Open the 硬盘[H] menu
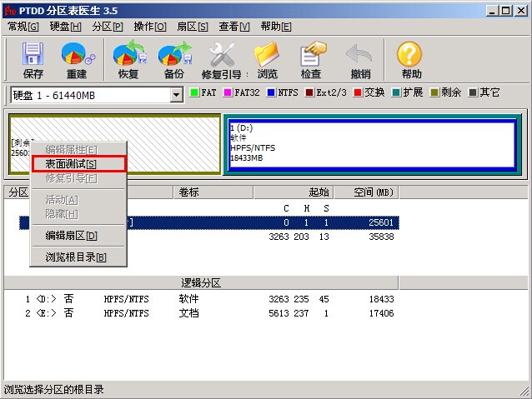The width and height of the screenshot is (532, 399). point(66,27)
